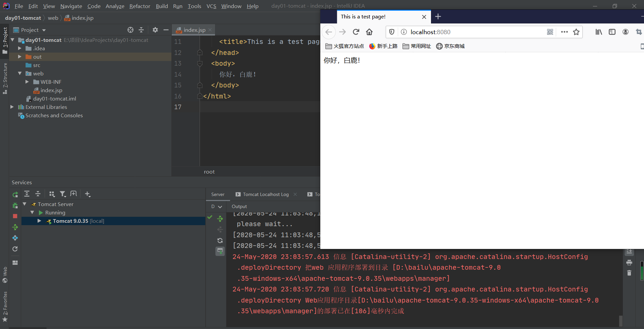The width and height of the screenshot is (644, 329).
Task: Open the File menu
Action: 19,6
